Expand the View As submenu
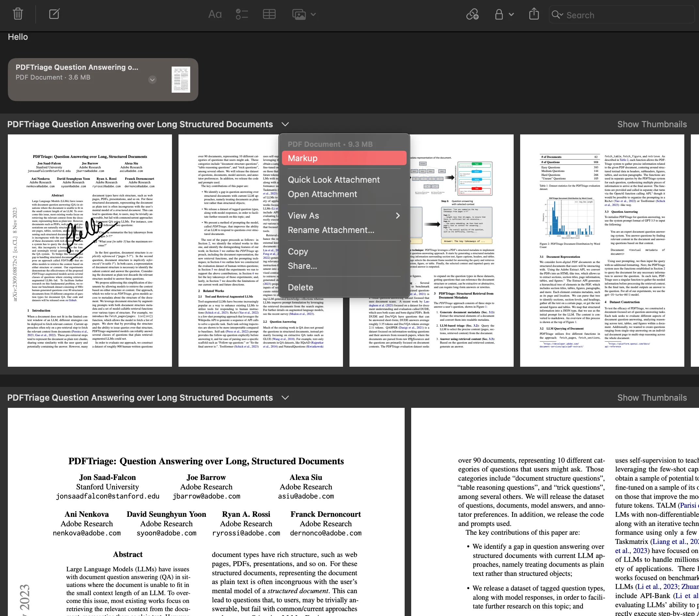 (343, 215)
